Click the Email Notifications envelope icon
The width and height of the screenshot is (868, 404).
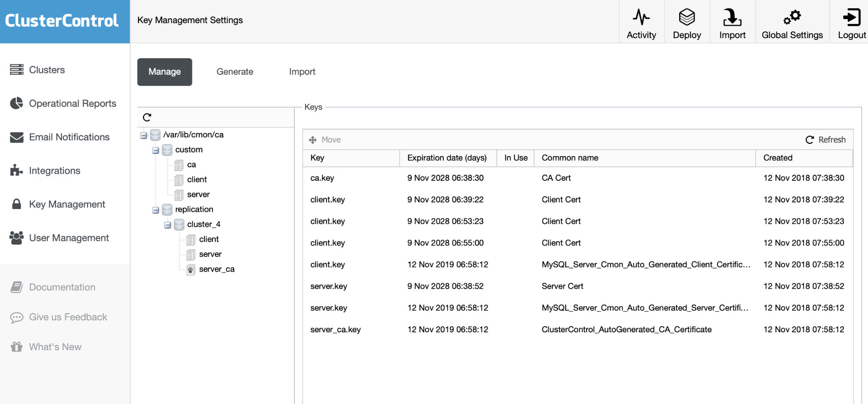click(17, 137)
